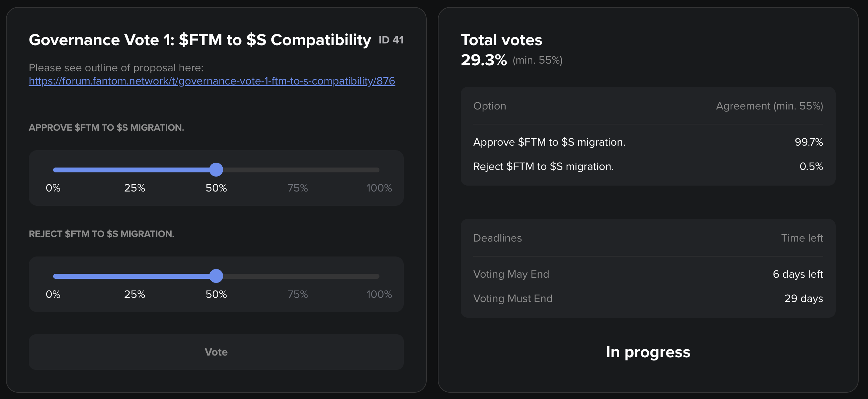The height and width of the screenshot is (399, 868).
Task: Click the In progress status text
Action: click(x=648, y=352)
